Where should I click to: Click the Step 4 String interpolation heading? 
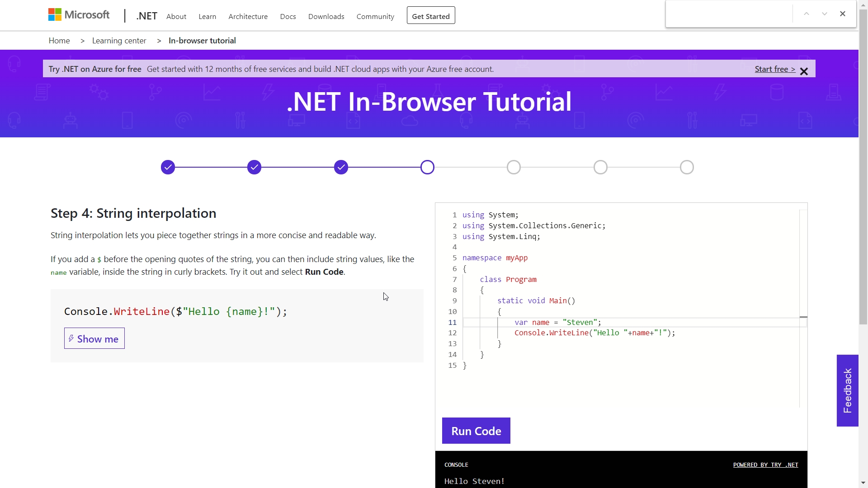[133, 213]
